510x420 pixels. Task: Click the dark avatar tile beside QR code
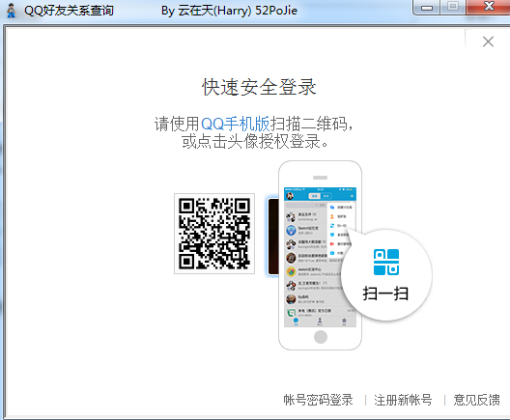click(273, 237)
